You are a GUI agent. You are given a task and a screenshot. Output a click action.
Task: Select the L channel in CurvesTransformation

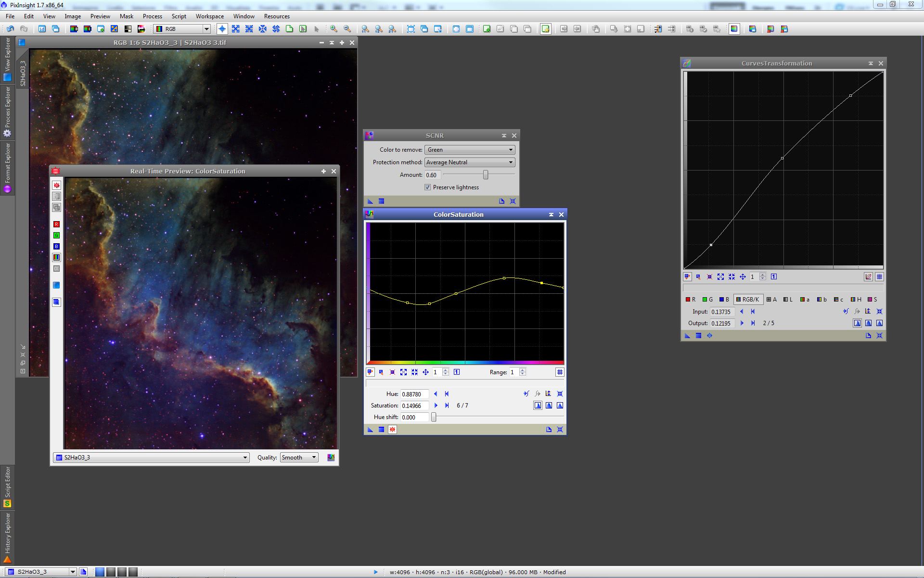788,300
